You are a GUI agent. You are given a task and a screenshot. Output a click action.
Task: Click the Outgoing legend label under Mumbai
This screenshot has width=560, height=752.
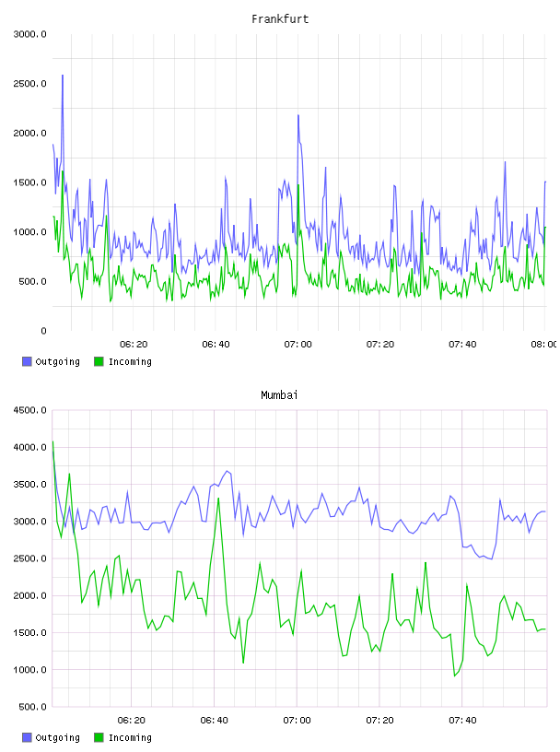57,738
